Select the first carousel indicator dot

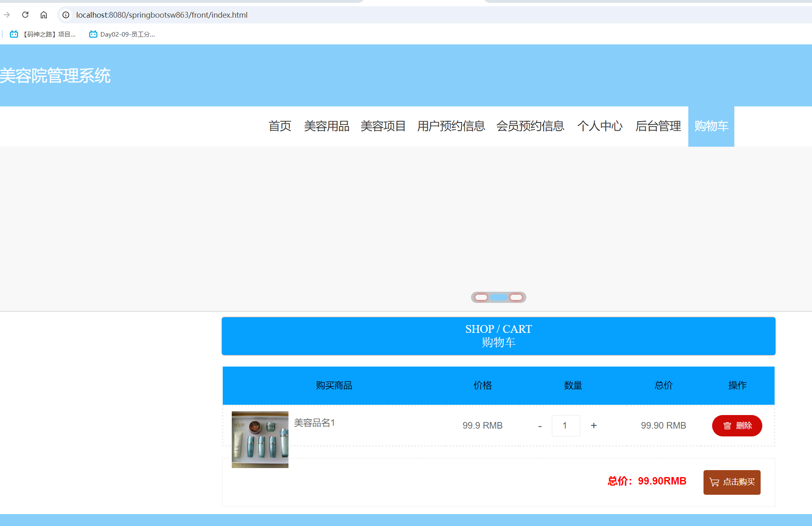pos(481,297)
